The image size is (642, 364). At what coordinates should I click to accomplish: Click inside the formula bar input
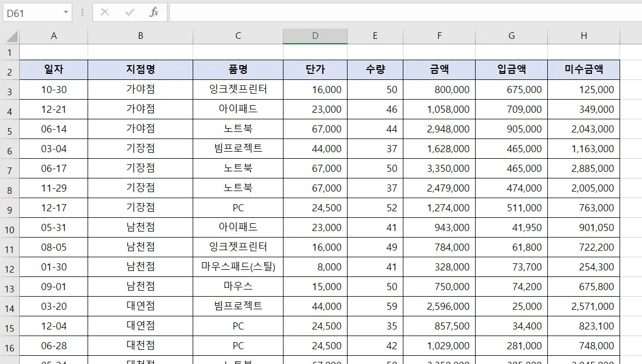(x=406, y=13)
